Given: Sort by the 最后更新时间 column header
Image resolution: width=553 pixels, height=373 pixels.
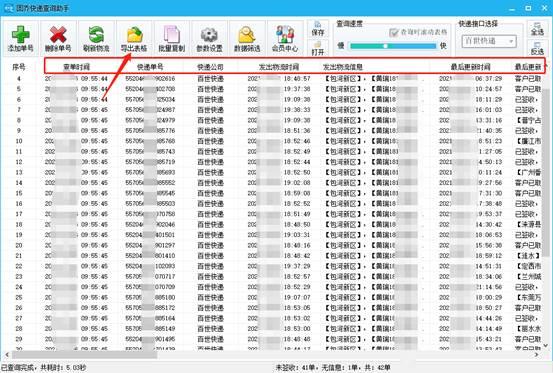Looking at the screenshot, I should pyautogui.click(x=470, y=67).
